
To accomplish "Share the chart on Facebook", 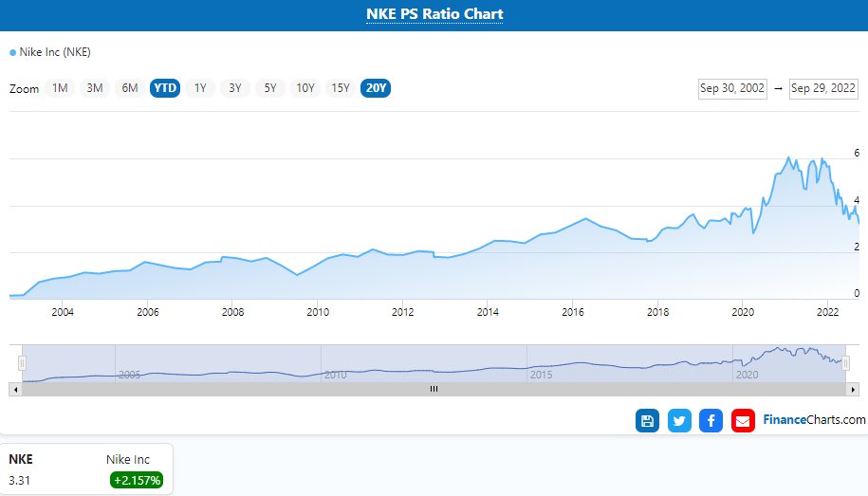I will 711,420.
